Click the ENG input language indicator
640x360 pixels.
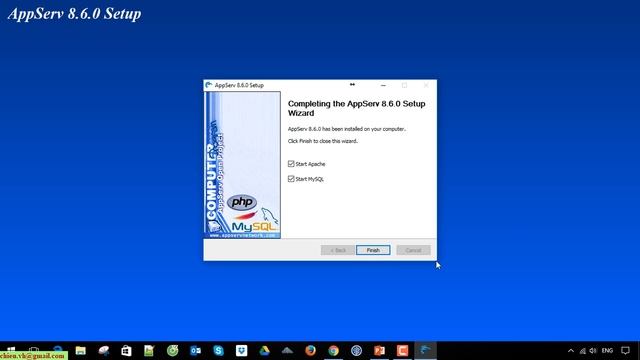(x=607, y=351)
